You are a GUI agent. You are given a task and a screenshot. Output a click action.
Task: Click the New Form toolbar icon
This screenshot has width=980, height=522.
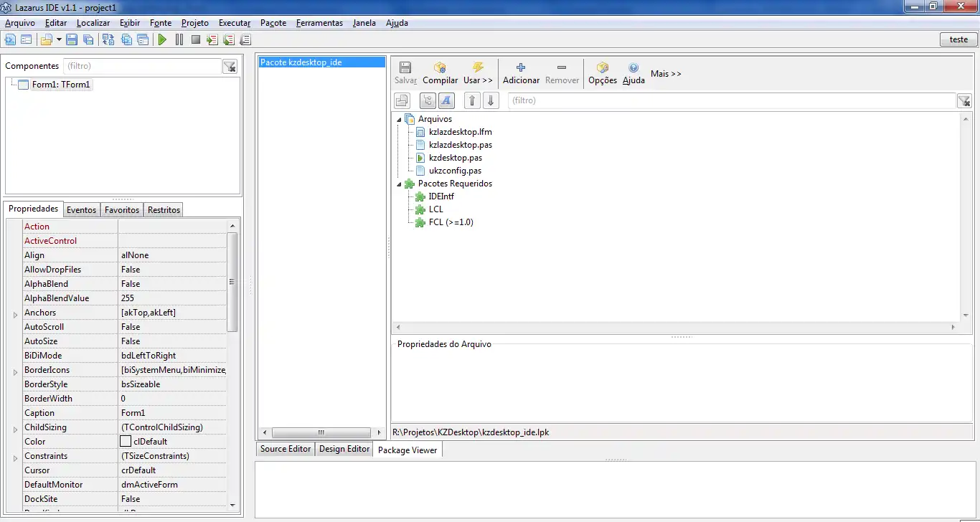[x=26, y=39]
